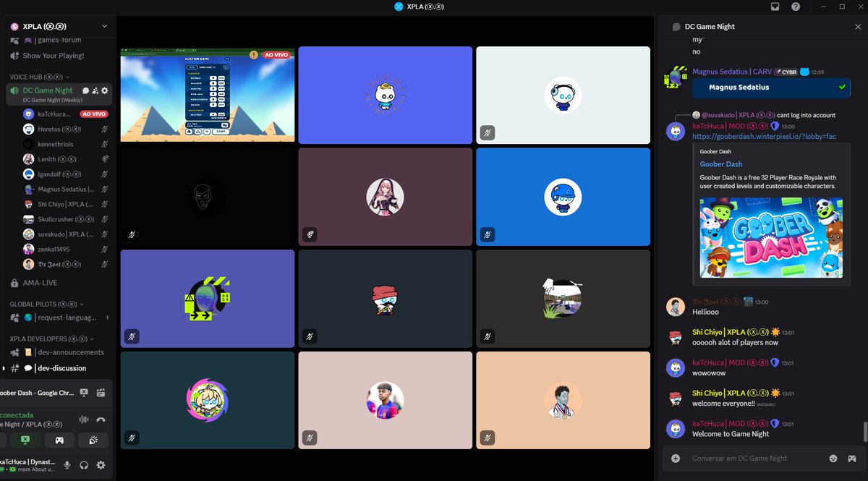This screenshot has height=481, width=868.
Task: Click the CYBR server tag badge
Action: (786, 72)
